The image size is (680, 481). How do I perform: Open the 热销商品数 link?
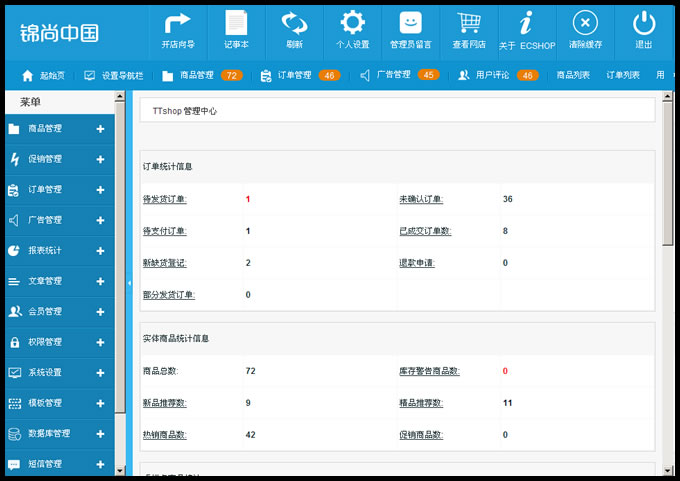pyautogui.click(x=165, y=435)
